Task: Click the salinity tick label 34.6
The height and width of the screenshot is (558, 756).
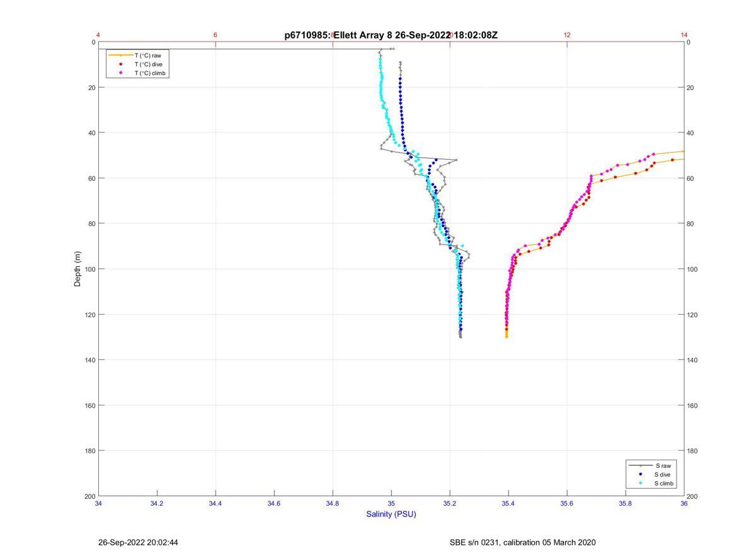Action: [274, 503]
